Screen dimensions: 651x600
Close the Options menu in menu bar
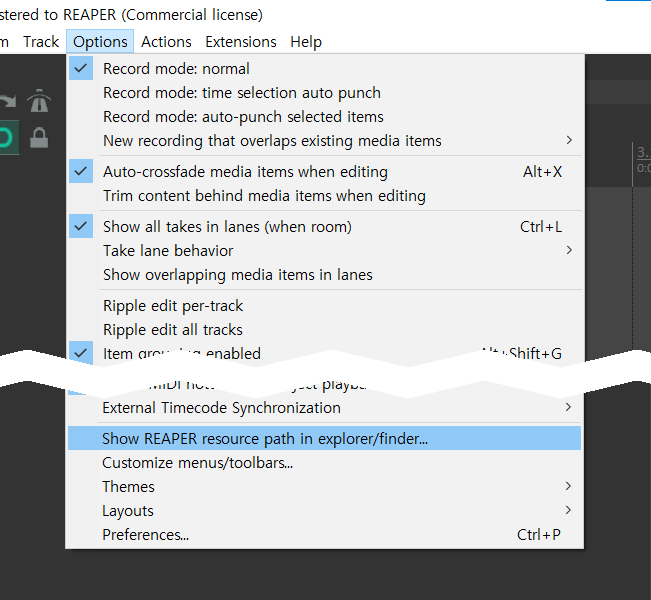100,42
